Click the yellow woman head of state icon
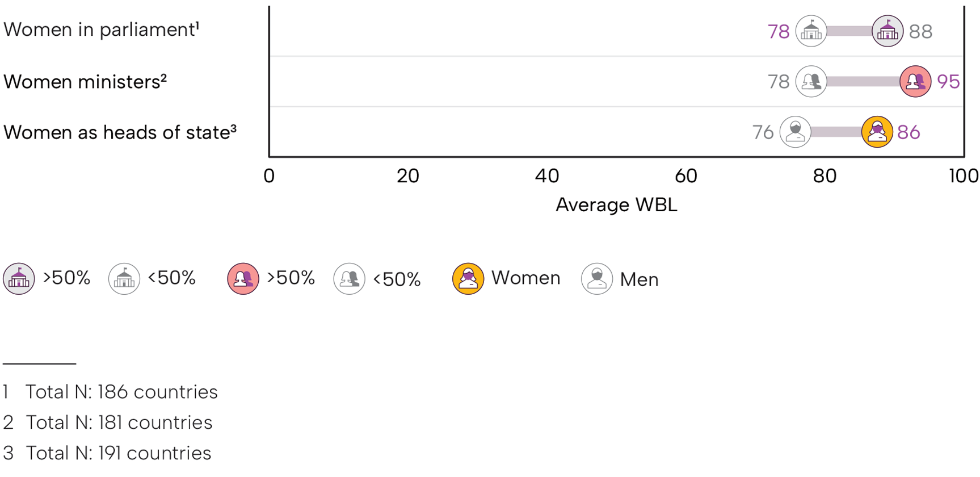980x477 pixels. tap(877, 132)
